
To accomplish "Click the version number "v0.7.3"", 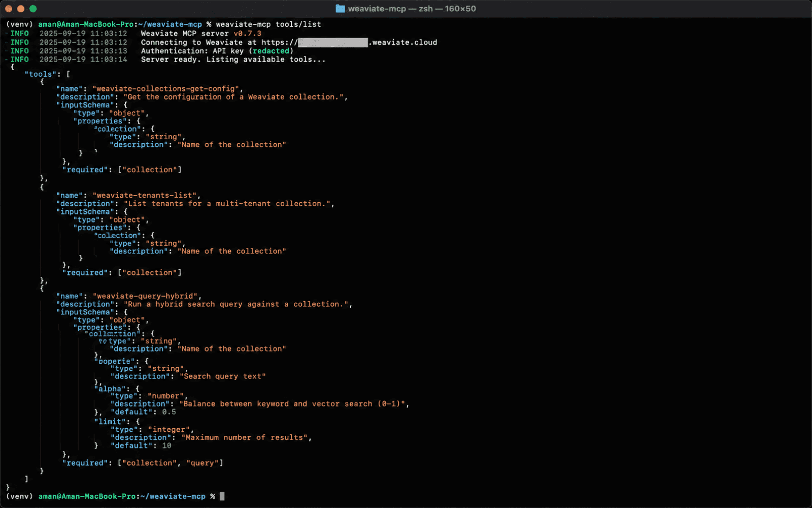I will click(247, 34).
